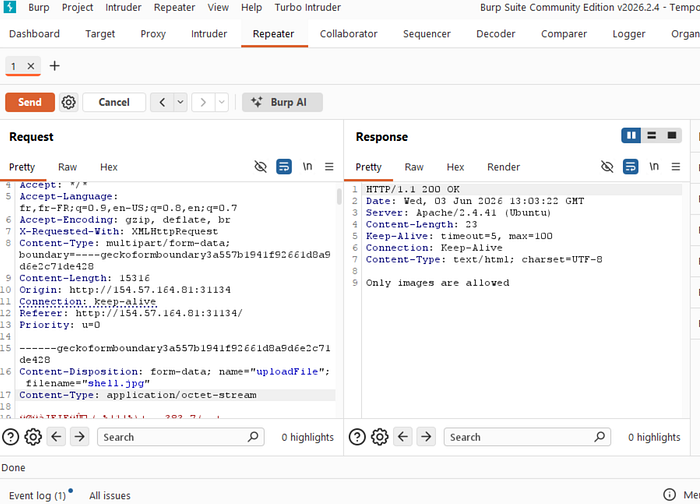Select combined tabbed layout view
700x504 pixels.
point(671,135)
